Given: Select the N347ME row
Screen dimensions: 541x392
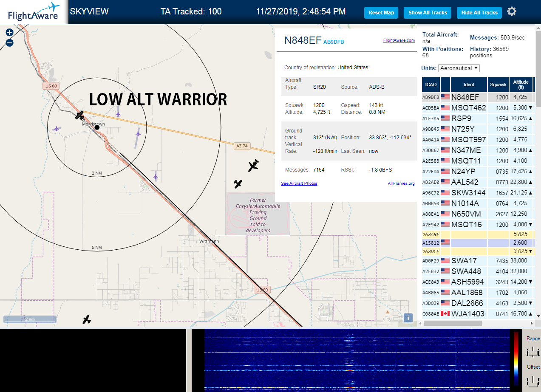Looking at the screenshot, I should (x=478, y=150).
